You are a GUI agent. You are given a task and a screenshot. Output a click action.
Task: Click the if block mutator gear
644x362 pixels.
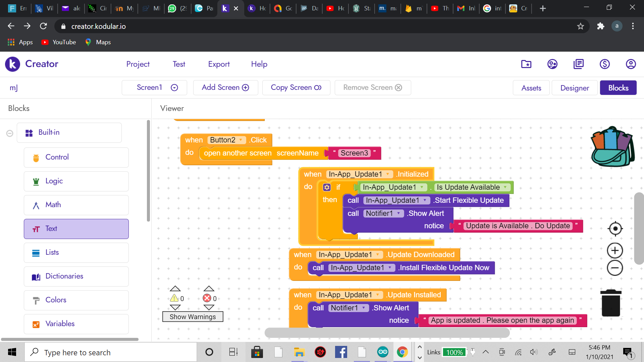[327, 187]
